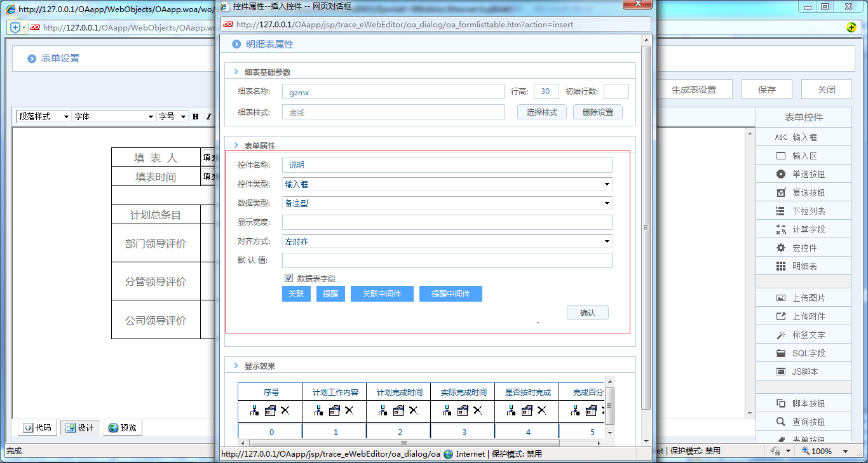Add a "复选按钮" checkbox control
Screen dimensions: 868x463
tap(803, 192)
